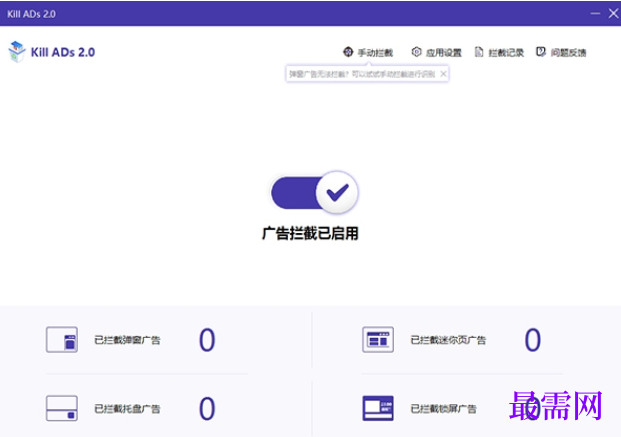This screenshot has width=621, height=437.
Task: Close the Kill ADs window
Action: coord(613,13)
